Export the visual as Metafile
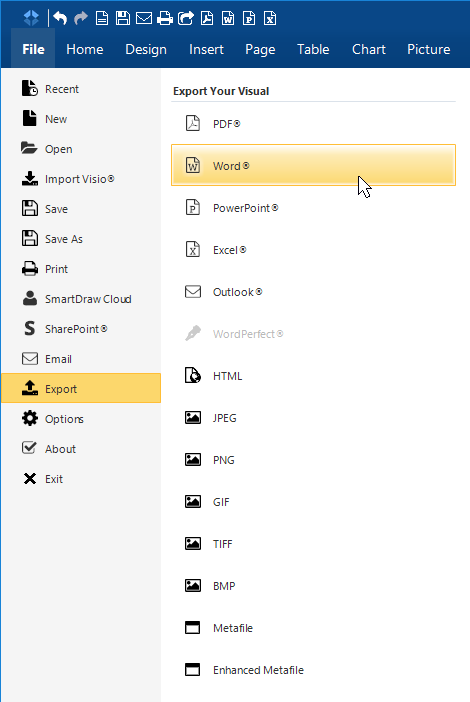The height and width of the screenshot is (702, 470). [x=313, y=628]
